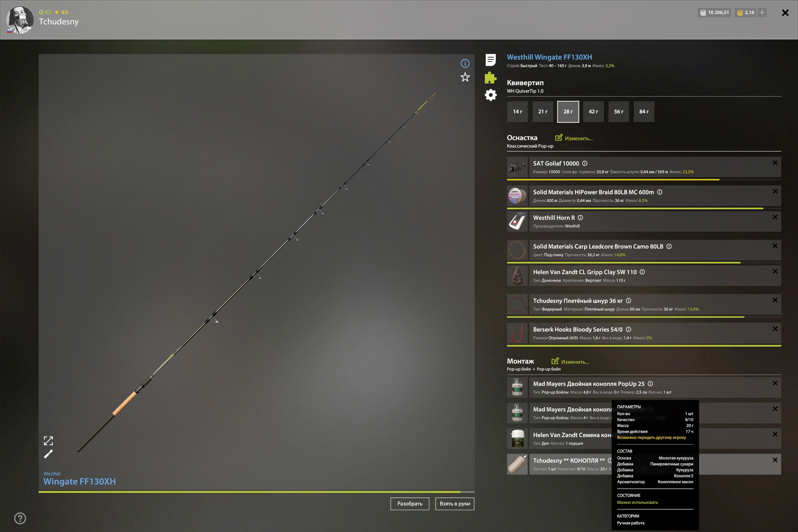Select the 84 г quivertip

coord(644,112)
